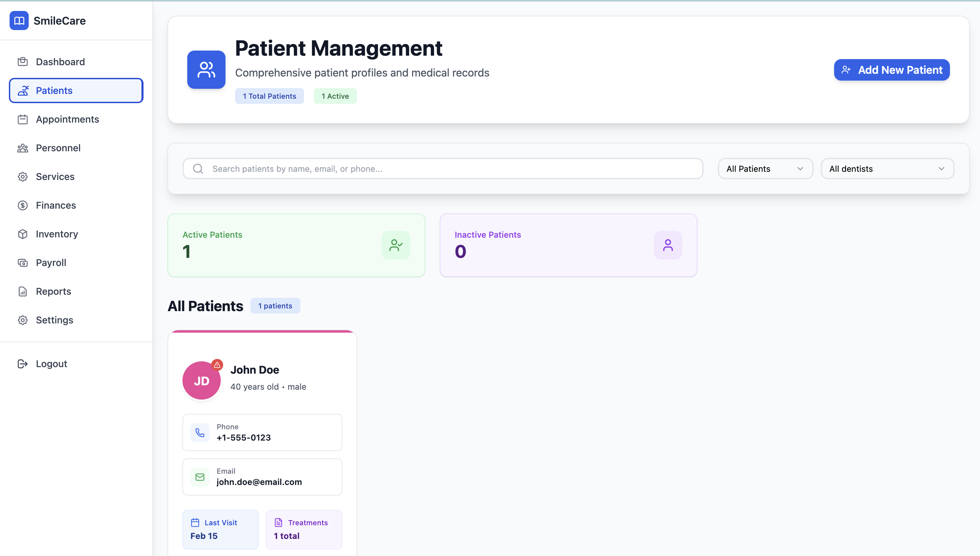Click the JD avatar circle
Viewport: 980px width, 556px height.
pos(201,381)
